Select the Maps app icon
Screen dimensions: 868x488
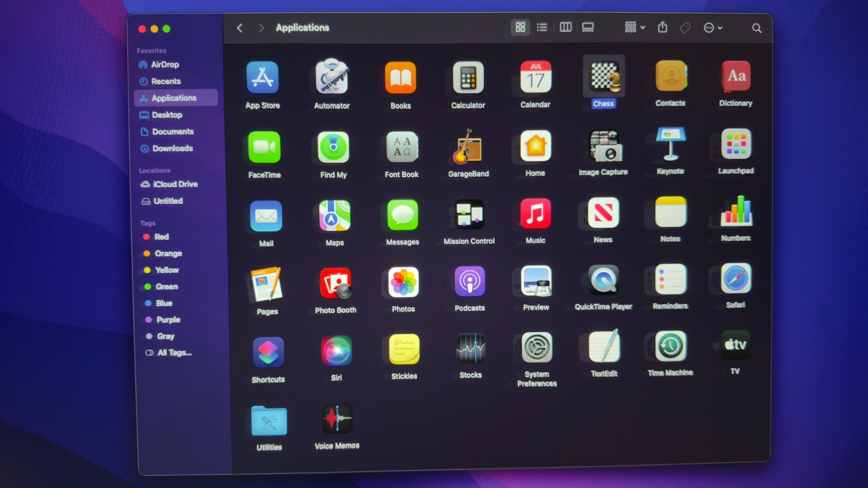point(335,215)
